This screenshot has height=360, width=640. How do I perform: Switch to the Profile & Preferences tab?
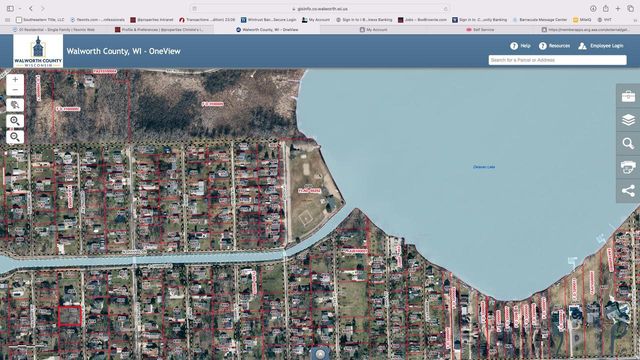pos(160,30)
